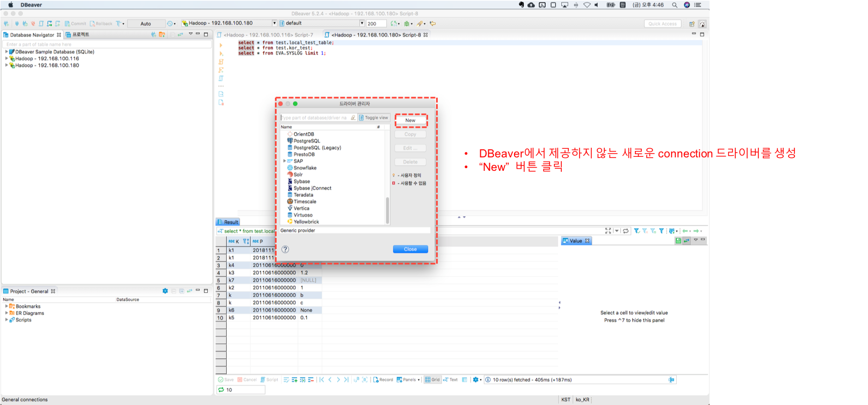Click the results settings gear icon
868x405 pixels.
(475, 380)
